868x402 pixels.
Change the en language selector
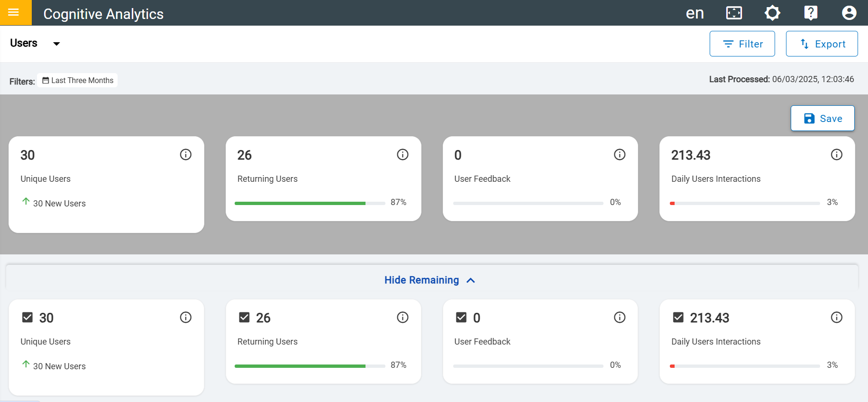tap(694, 13)
